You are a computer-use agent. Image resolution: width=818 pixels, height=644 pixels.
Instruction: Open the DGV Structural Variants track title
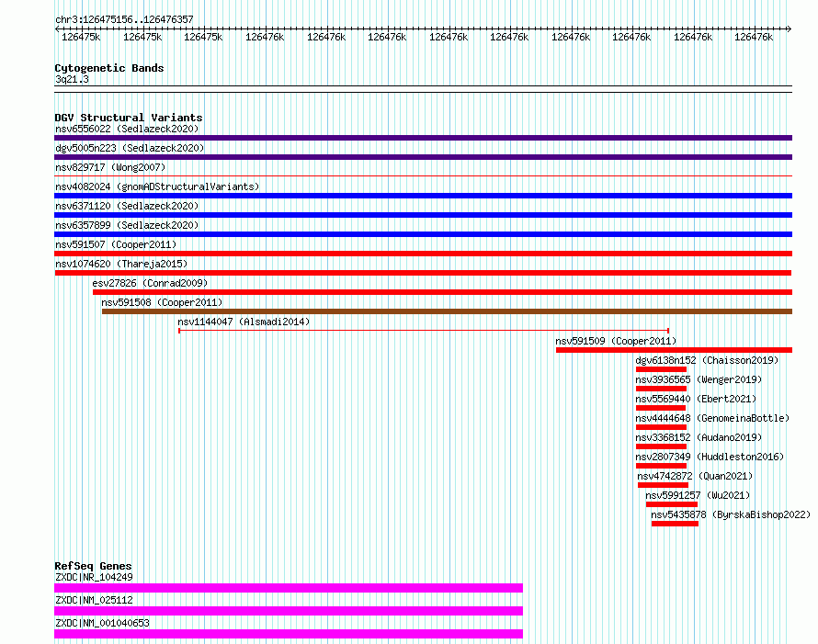(129, 118)
